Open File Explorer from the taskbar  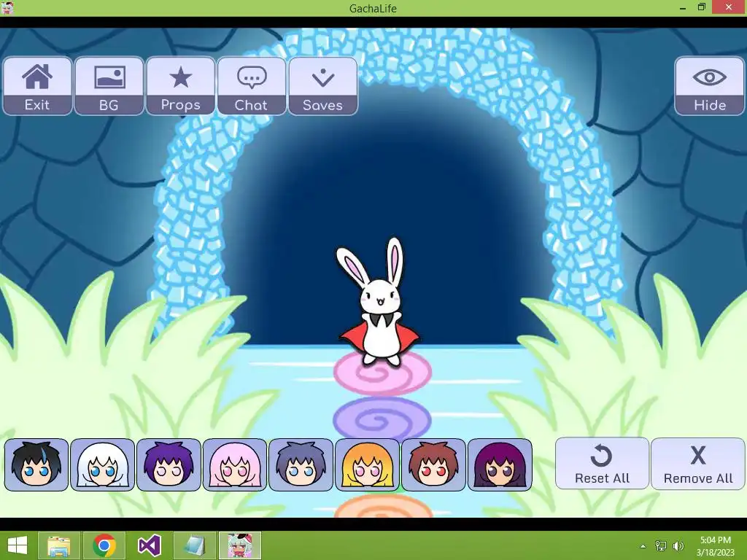click(58, 545)
